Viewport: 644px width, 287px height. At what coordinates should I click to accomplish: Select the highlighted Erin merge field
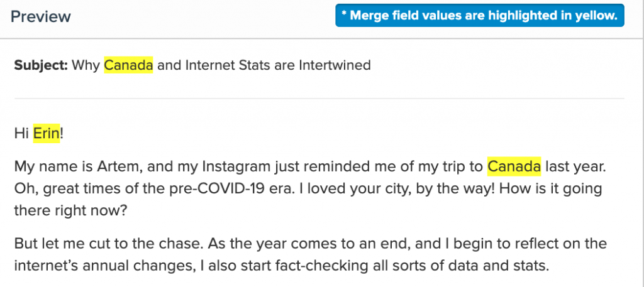point(46,133)
